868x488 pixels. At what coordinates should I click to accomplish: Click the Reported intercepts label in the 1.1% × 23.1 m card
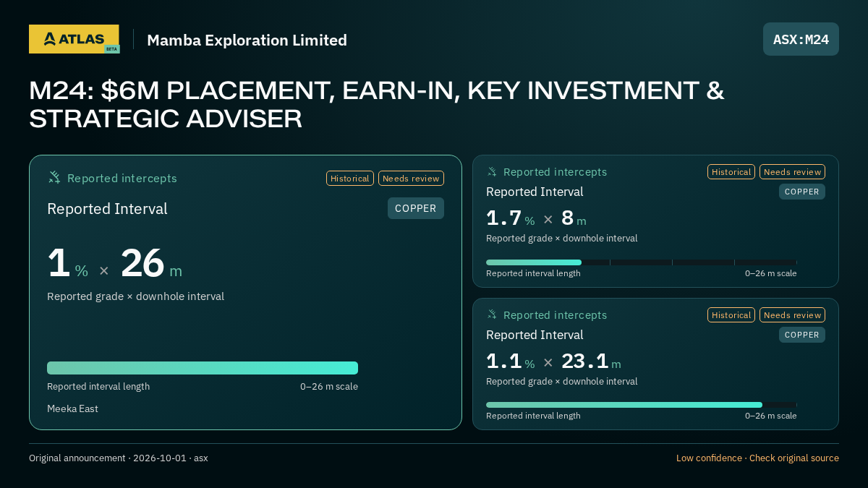point(555,314)
